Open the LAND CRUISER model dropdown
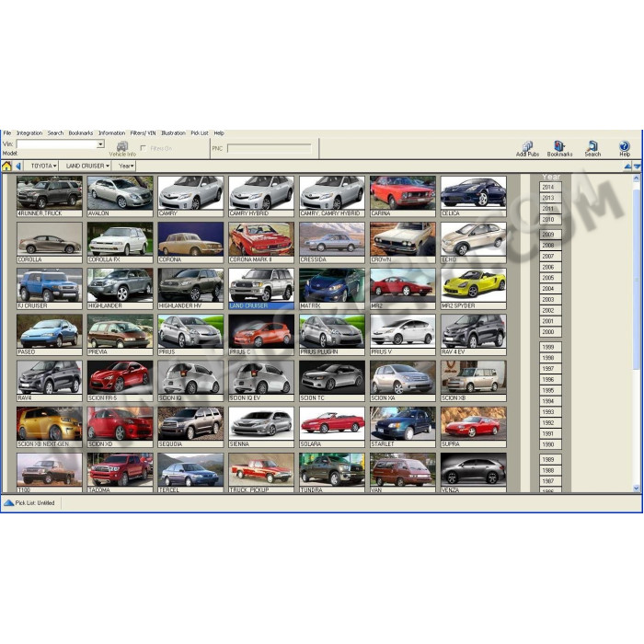The height and width of the screenshot is (644, 644). click(x=87, y=166)
